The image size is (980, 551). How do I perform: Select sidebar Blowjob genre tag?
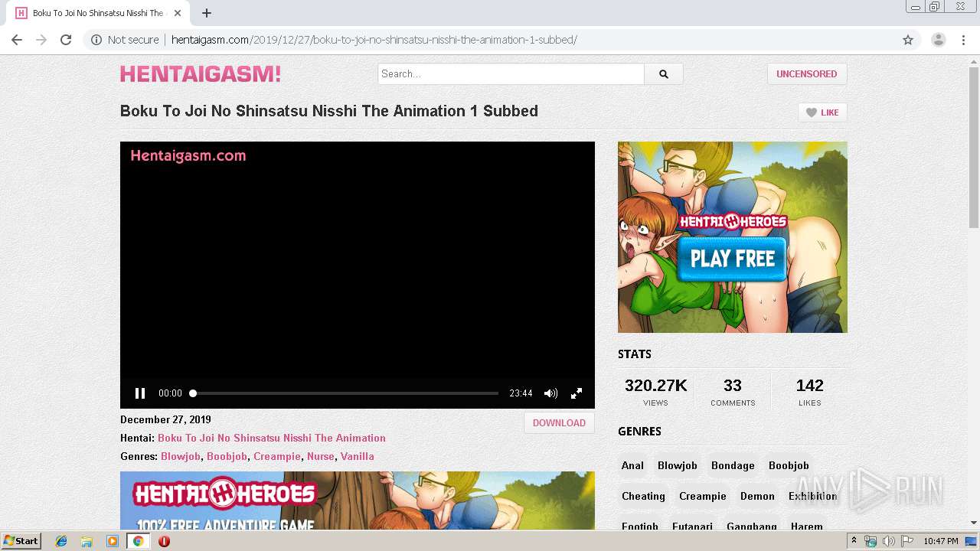(678, 465)
